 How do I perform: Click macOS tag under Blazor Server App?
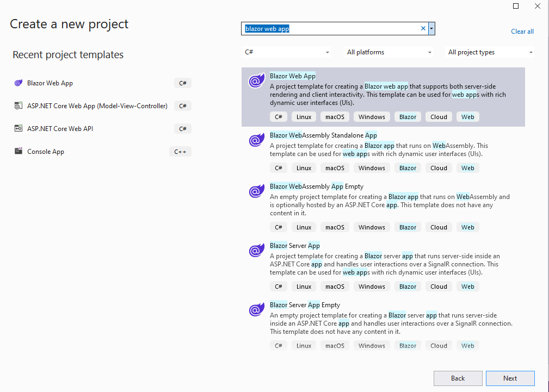click(x=335, y=287)
